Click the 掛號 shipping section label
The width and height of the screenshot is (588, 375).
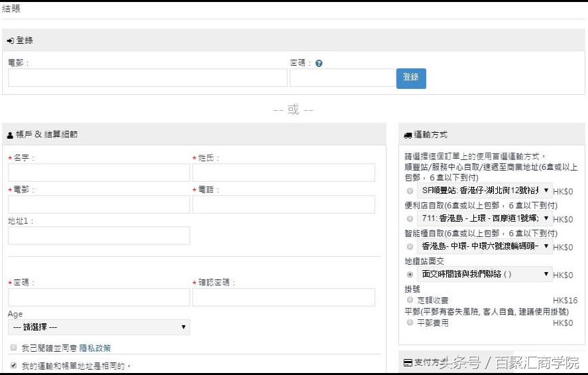(x=412, y=289)
